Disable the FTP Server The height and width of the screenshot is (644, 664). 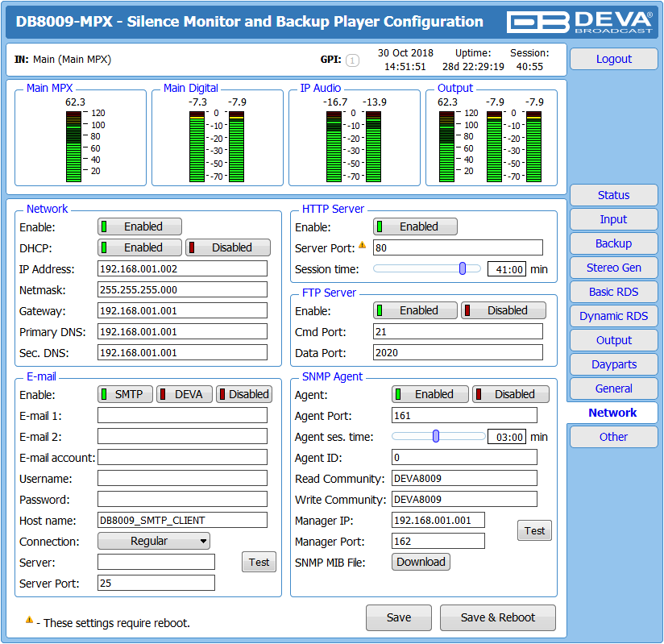(x=504, y=310)
